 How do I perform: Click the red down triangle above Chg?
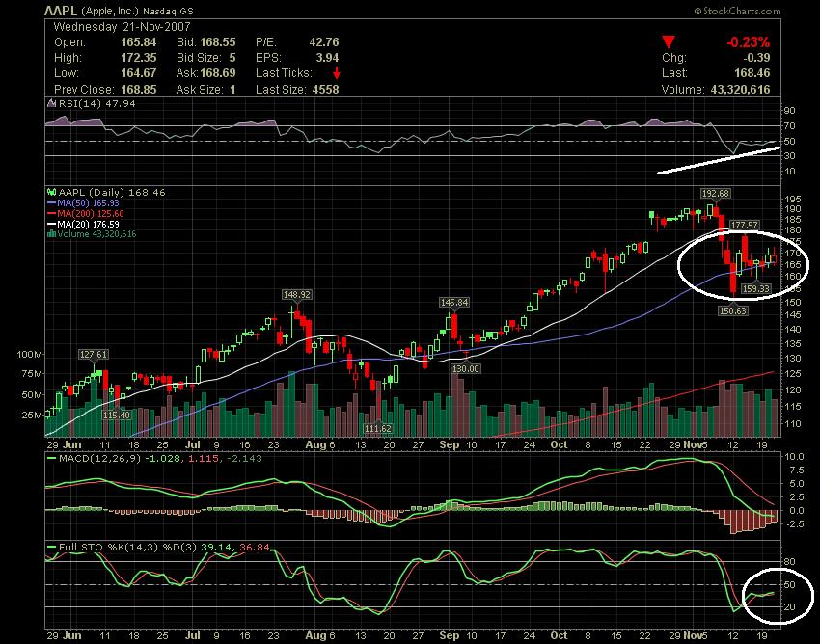click(668, 41)
